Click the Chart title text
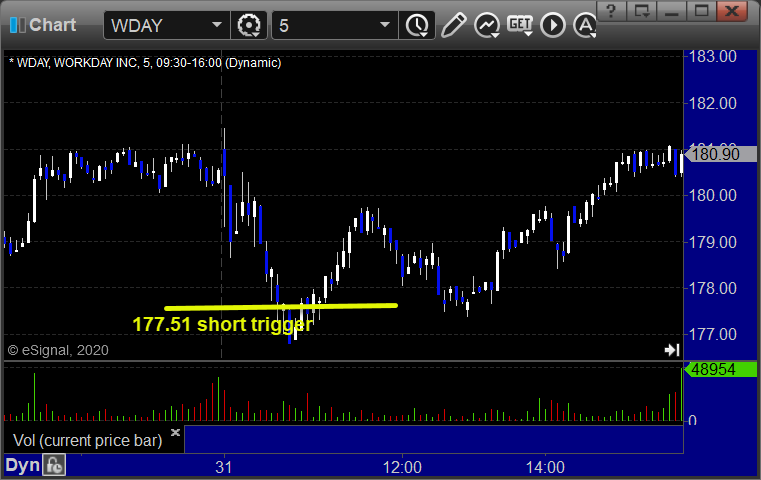Screen dimensions: 761x480 coord(52,25)
